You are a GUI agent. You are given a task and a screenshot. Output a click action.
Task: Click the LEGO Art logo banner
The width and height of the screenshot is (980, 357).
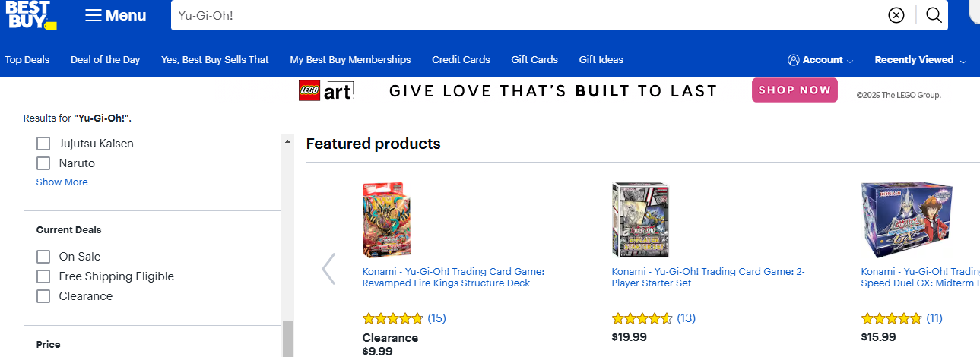click(327, 90)
